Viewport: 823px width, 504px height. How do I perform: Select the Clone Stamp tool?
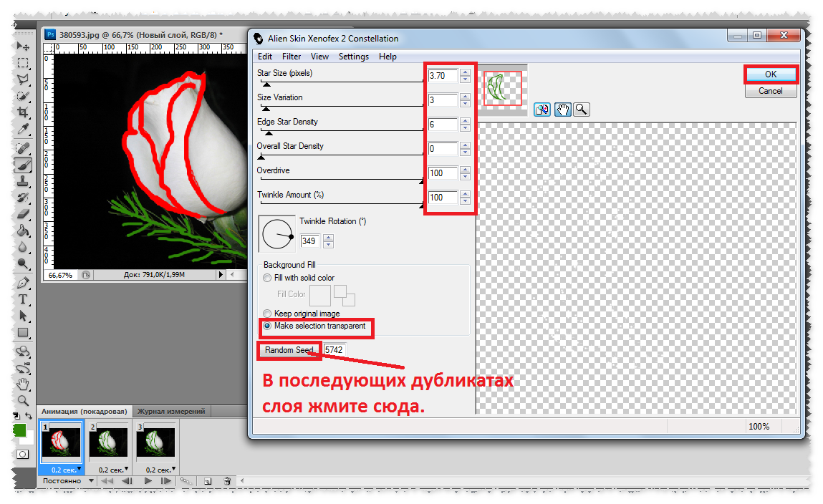[x=23, y=181]
